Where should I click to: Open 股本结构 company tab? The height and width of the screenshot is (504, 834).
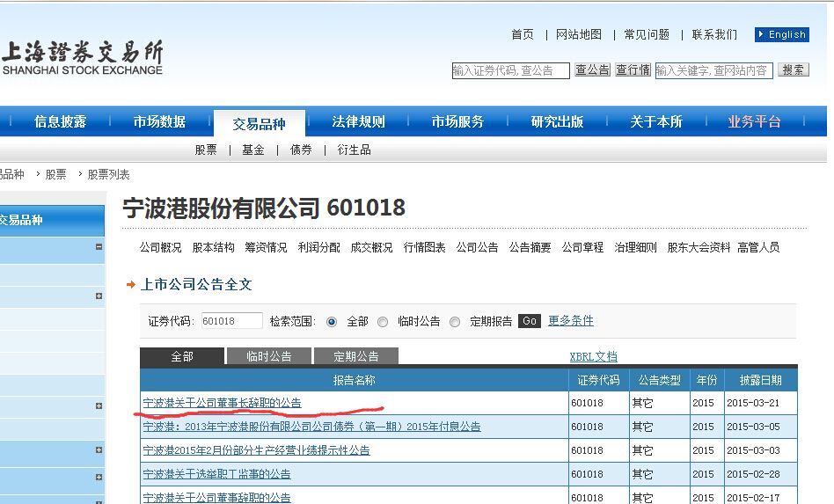213,247
